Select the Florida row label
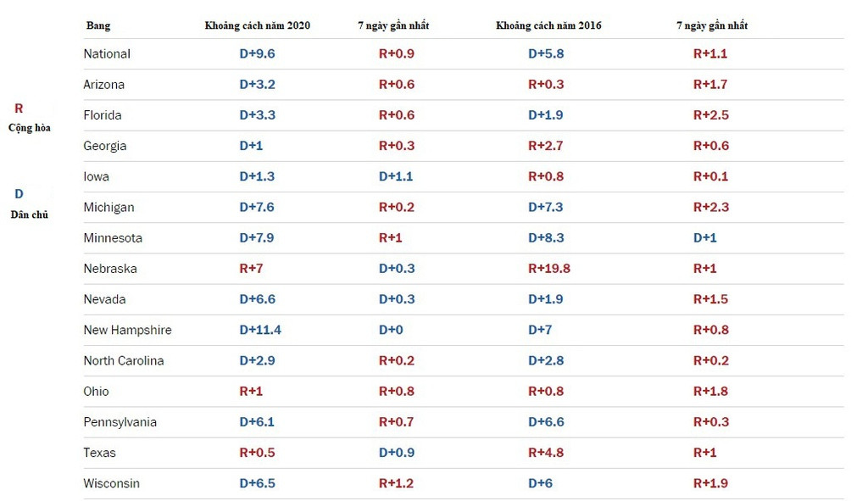The width and height of the screenshot is (868, 501). (x=103, y=115)
